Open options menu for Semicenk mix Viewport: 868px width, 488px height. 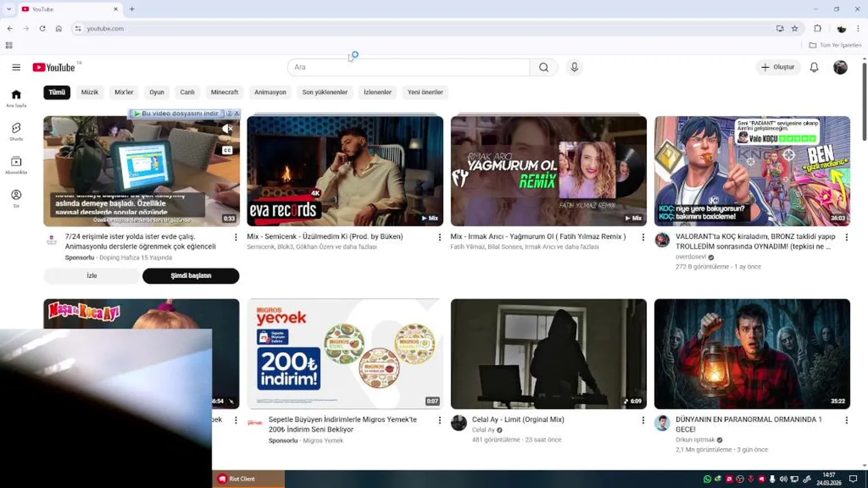click(439, 237)
